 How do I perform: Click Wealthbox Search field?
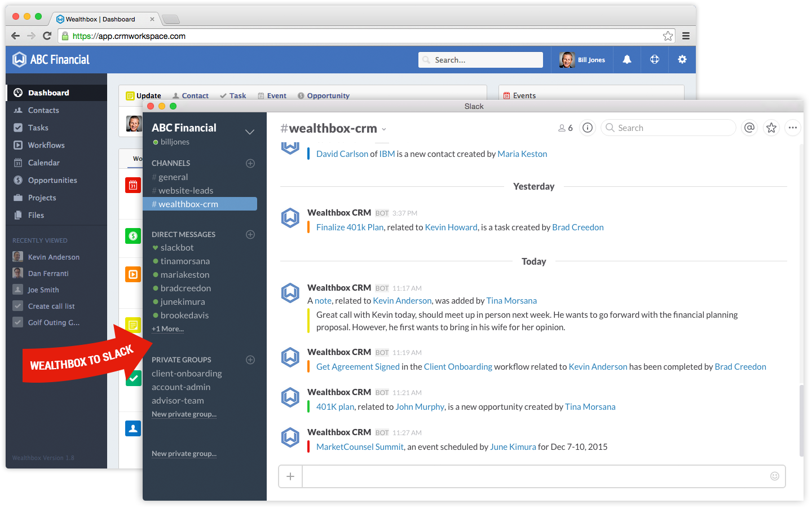(480, 60)
